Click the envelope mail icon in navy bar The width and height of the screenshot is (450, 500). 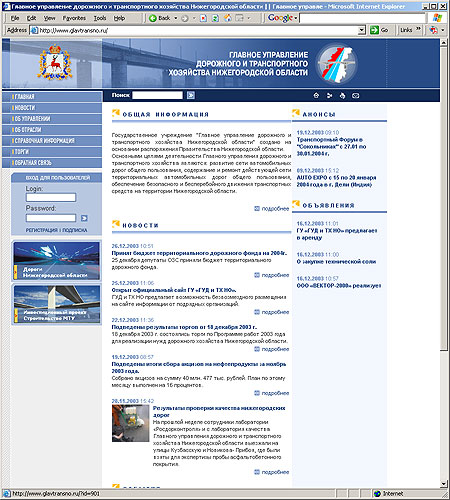point(356,96)
